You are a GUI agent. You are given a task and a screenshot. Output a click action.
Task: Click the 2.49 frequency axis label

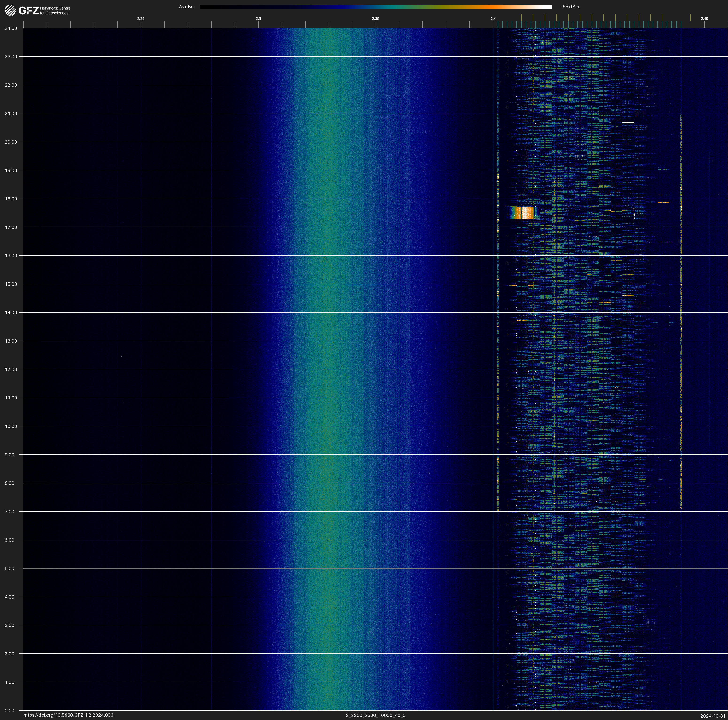[x=704, y=19]
